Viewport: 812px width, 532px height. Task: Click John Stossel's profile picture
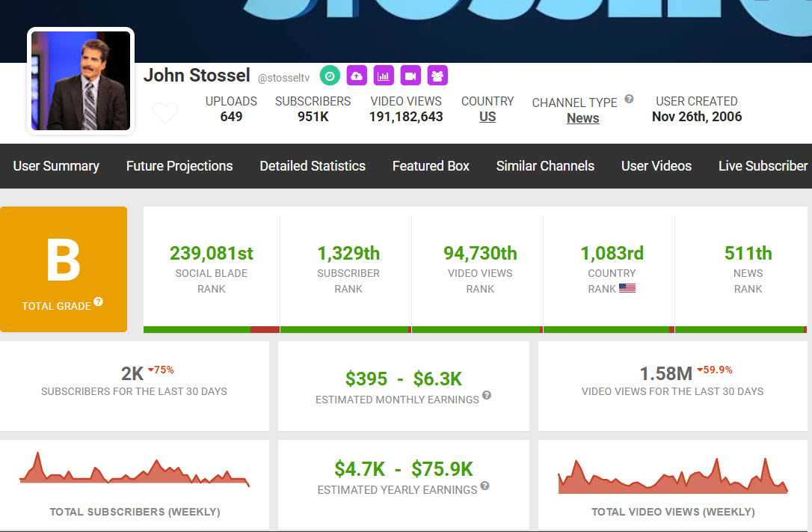[x=81, y=81]
